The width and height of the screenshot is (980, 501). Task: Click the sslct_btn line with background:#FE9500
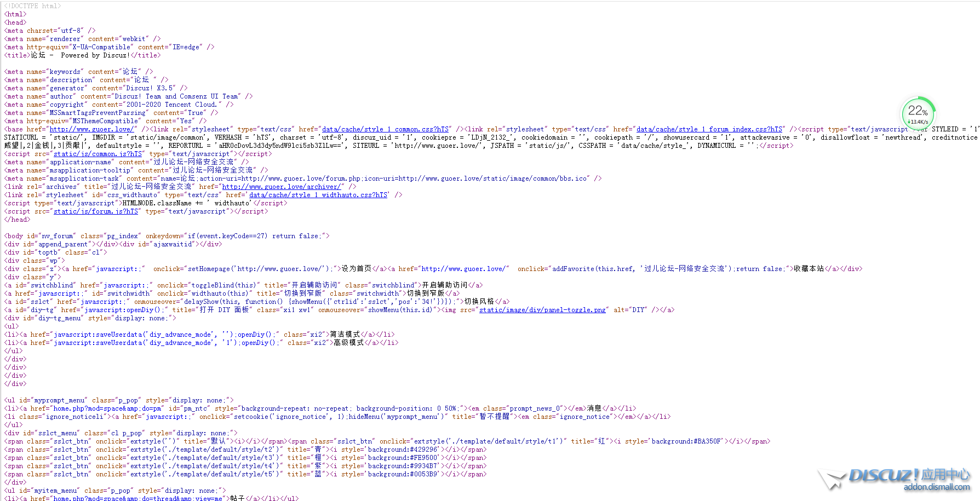(245, 458)
